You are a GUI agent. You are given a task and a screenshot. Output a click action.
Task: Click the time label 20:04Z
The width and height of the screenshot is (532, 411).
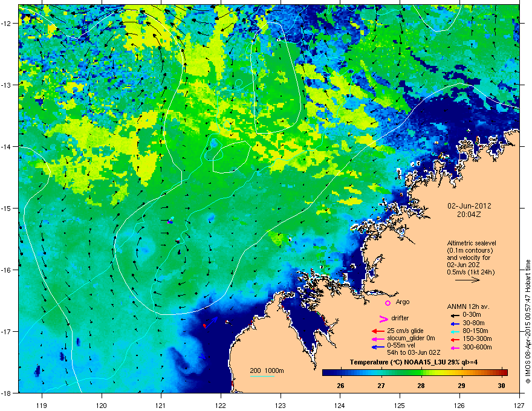[x=469, y=215]
